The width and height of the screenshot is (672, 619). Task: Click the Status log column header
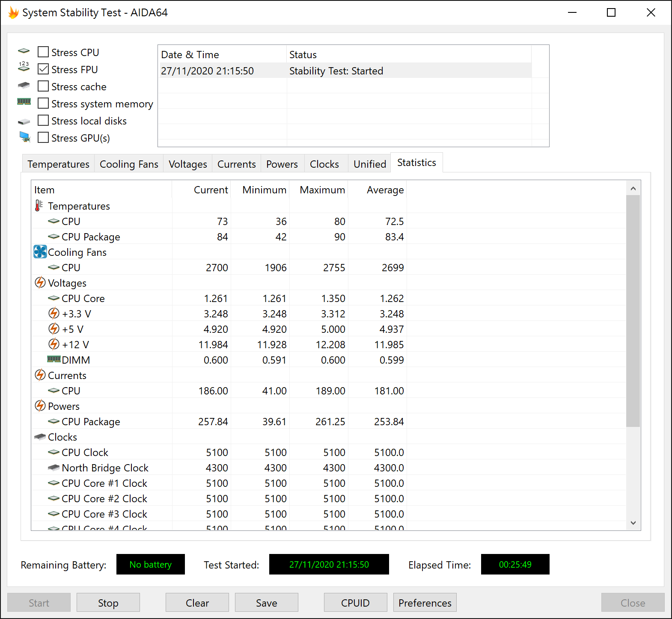coord(409,54)
